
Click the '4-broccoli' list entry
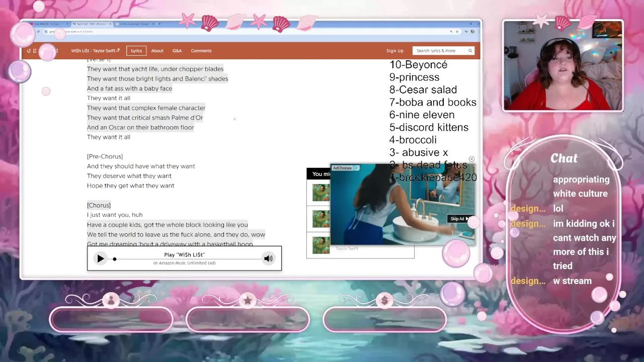coord(413,140)
